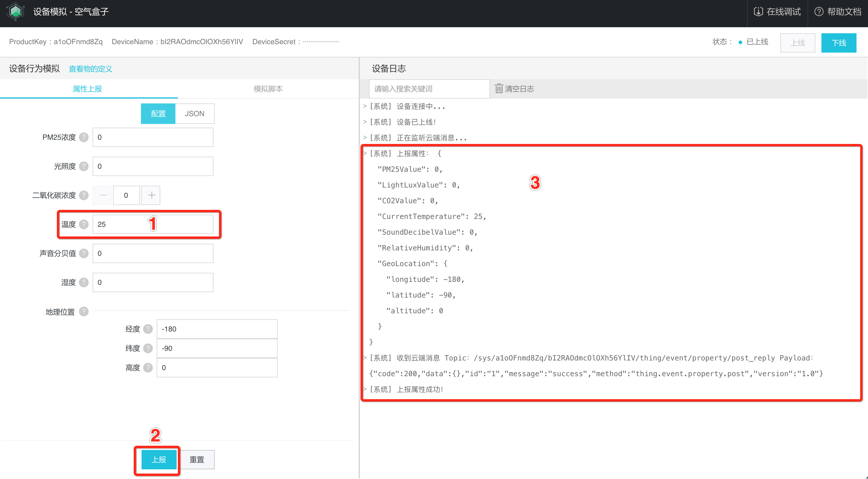
Task: Click the DeviceName value text
Action: pyautogui.click(x=202, y=41)
